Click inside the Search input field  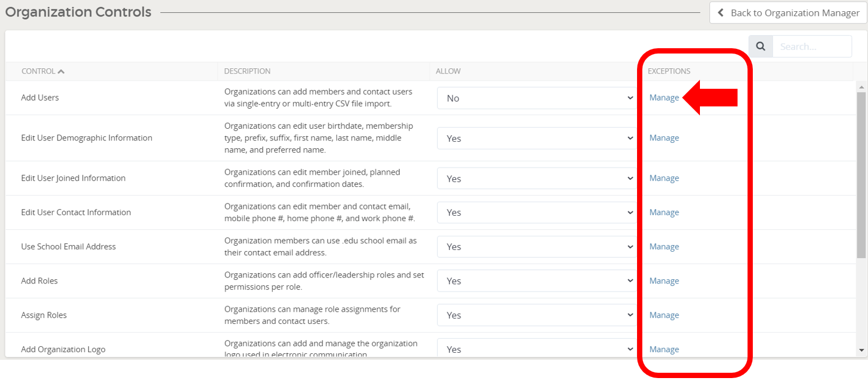coord(812,46)
